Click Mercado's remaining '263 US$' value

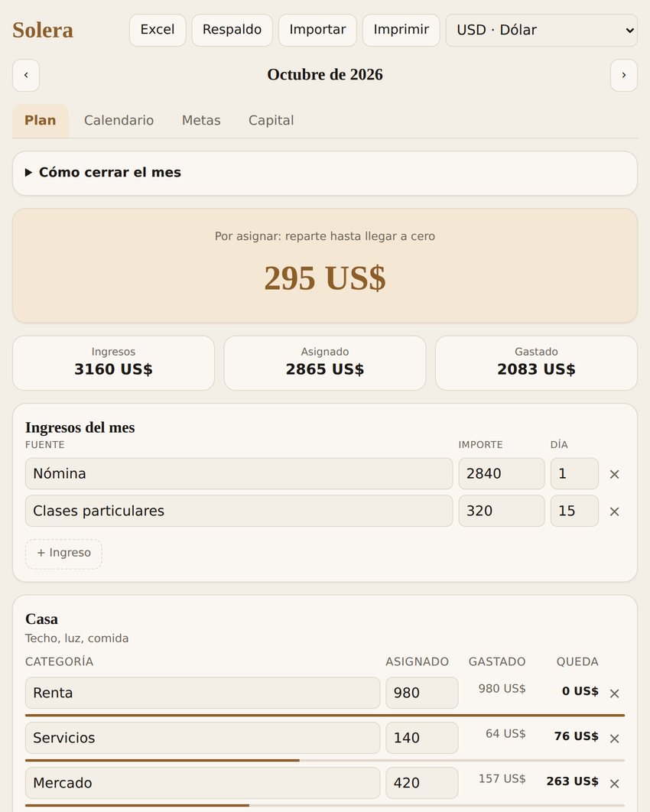(x=572, y=781)
